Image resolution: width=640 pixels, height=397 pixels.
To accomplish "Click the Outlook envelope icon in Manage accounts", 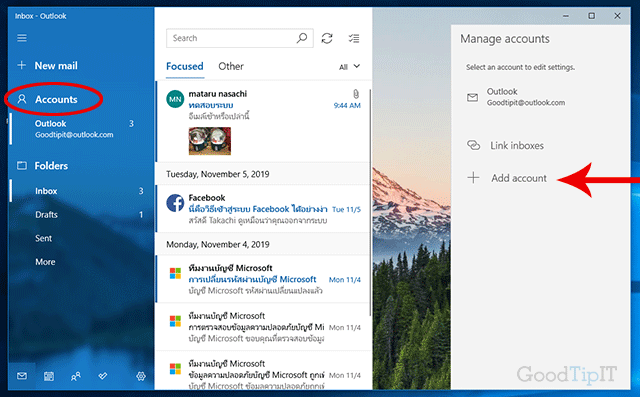I will 472,97.
